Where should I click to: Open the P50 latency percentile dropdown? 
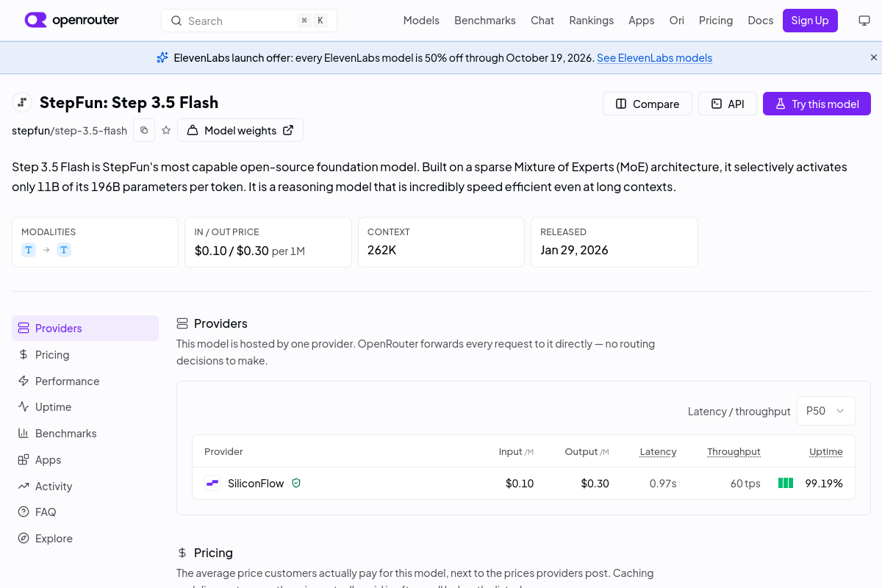[x=826, y=411]
